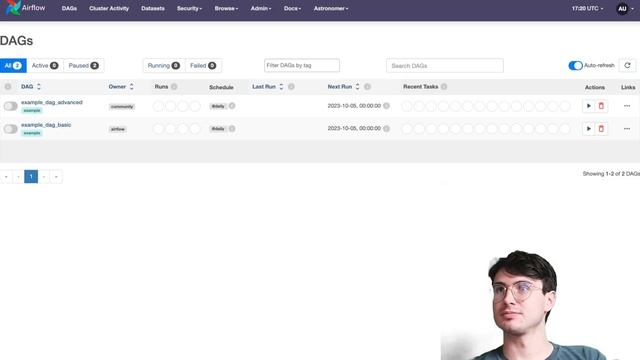Focus the Search DAGs field
Image resolution: width=640 pixels, height=360 pixels.
coord(444,65)
